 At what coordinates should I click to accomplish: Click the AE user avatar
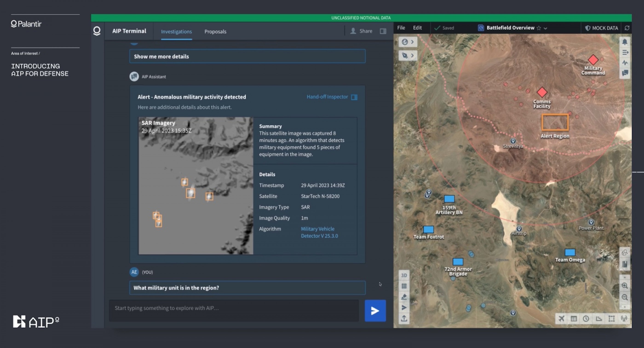tap(134, 272)
